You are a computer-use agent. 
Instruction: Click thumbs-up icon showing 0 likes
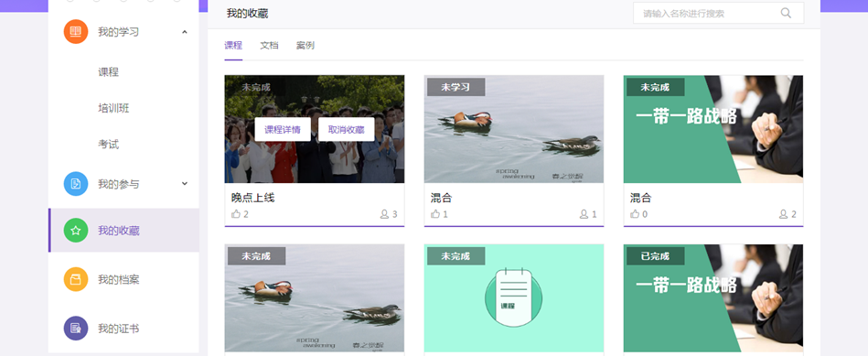pyautogui.click(x=635, y=214)
